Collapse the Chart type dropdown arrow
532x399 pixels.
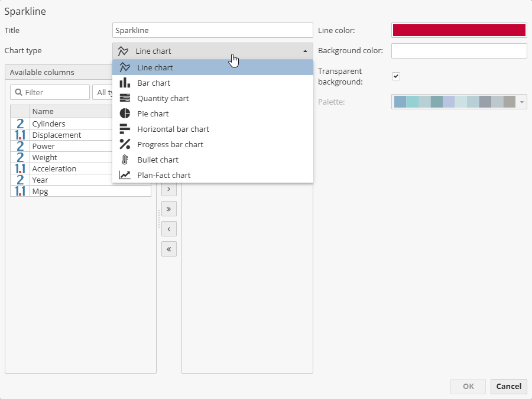[306, 51]
